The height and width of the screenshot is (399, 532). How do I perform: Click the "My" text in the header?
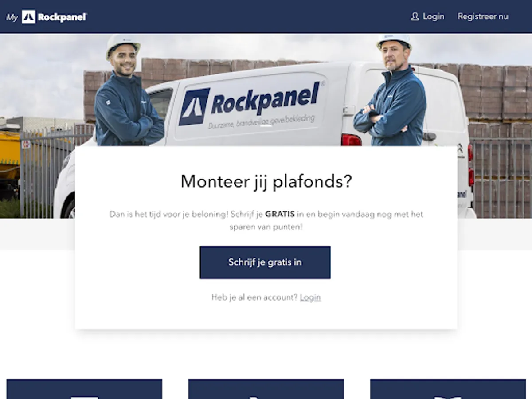[x=12, y=17]
